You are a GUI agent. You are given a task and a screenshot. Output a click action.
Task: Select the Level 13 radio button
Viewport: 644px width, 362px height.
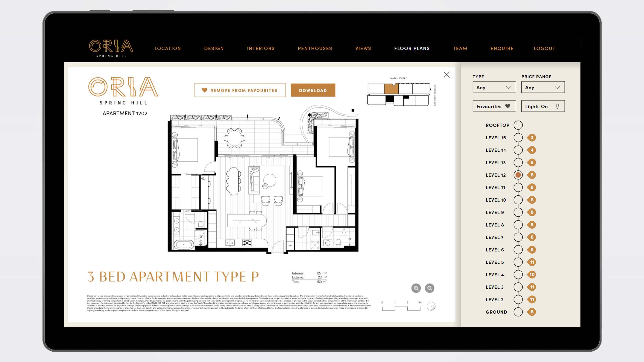pos(518,163)
